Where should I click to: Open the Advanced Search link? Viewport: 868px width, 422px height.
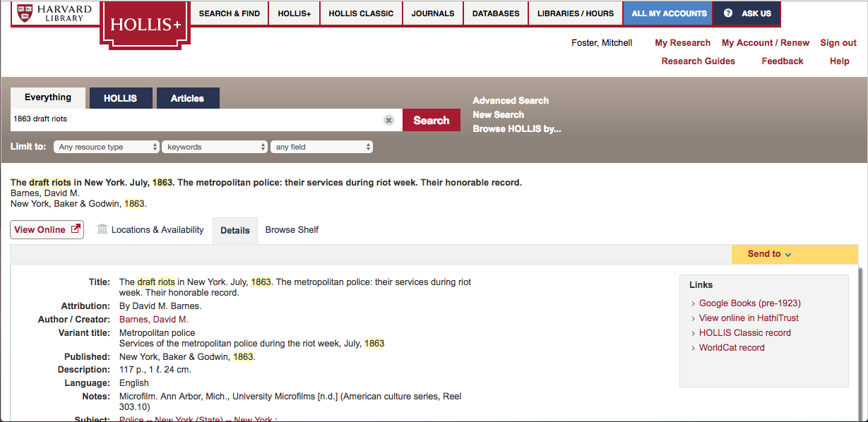[511, 100]
